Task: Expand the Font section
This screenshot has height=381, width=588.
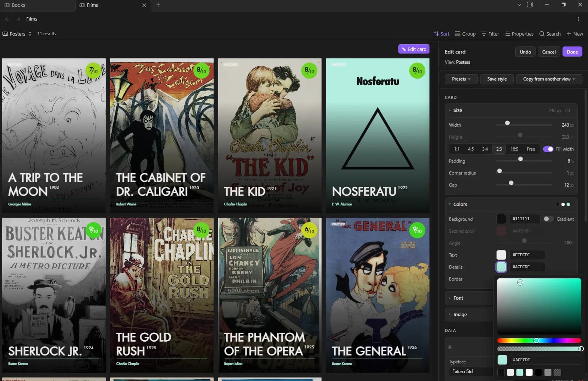Action: (x=458, y=298)
